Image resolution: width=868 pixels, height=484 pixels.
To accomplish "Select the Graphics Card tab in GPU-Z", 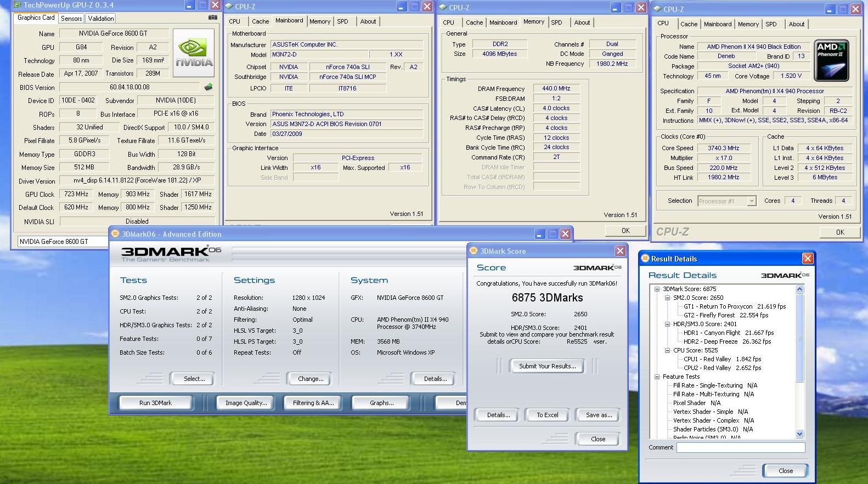I will click(x=36, y=18).
